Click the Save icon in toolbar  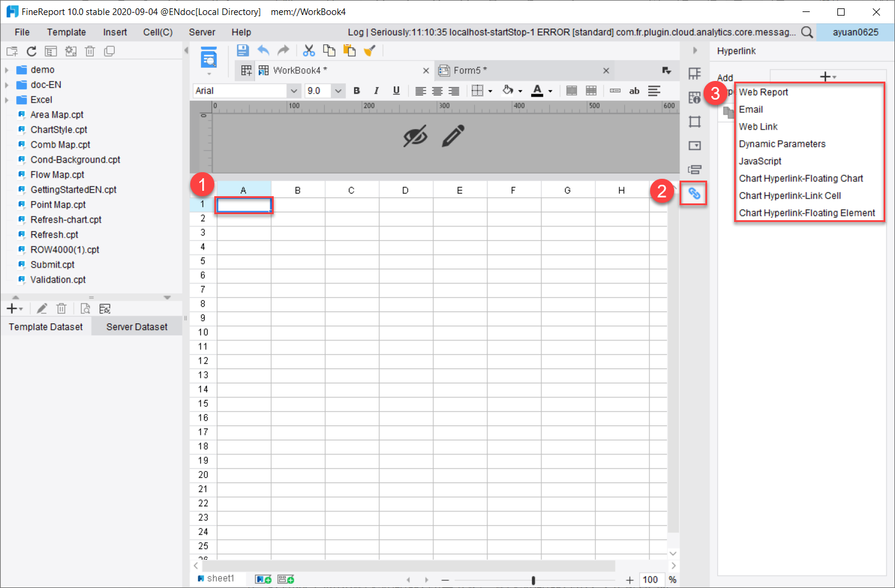[243, 50]
